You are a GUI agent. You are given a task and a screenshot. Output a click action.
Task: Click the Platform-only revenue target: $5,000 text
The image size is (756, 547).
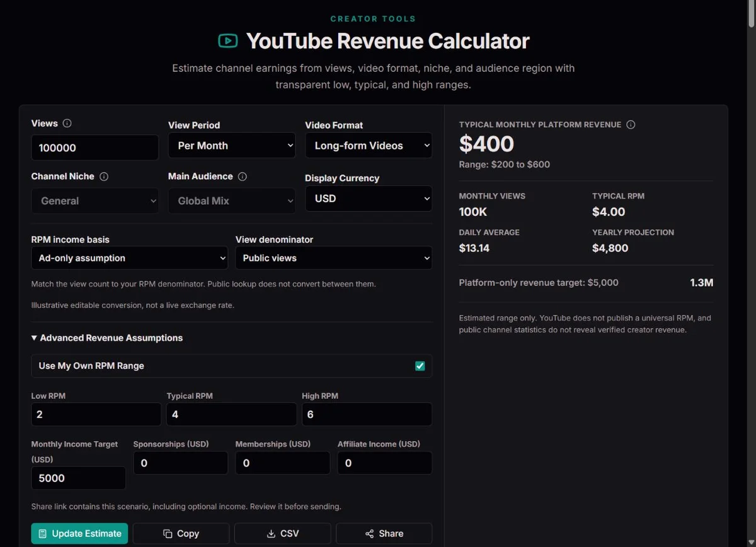tap(539, 283)
